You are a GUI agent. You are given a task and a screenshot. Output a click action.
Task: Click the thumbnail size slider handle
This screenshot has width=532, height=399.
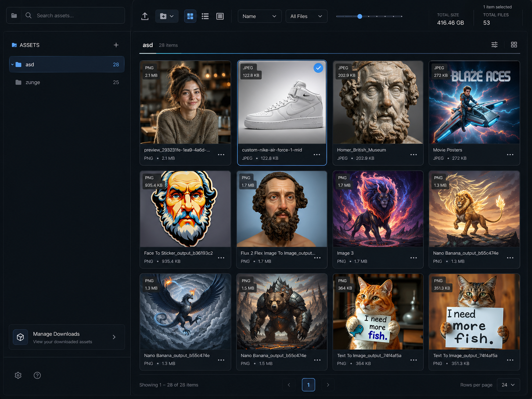360,16
